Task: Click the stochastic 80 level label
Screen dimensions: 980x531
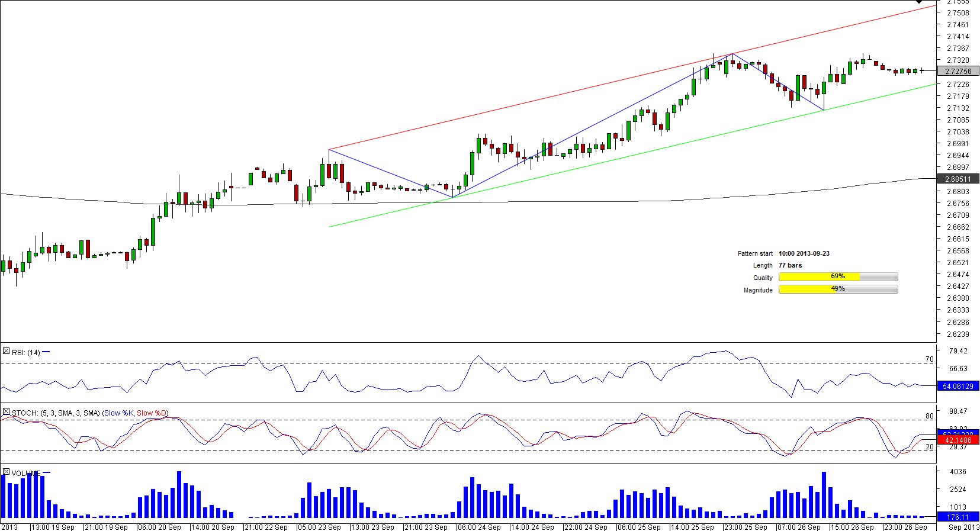Action: point(929,416)
